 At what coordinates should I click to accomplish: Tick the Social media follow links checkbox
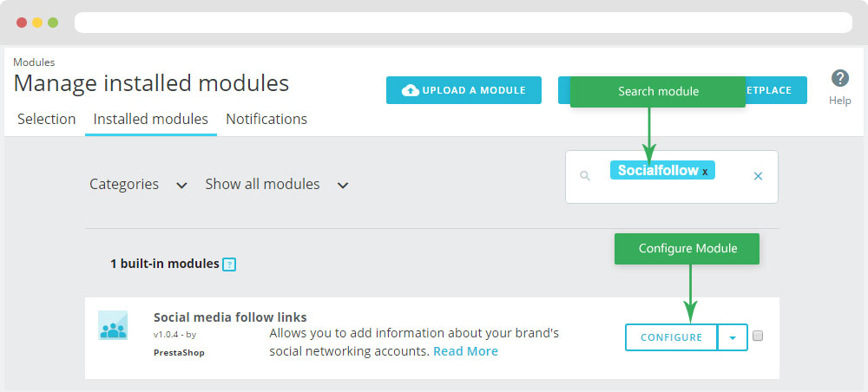pyautogui.click(x=758, y=336)
